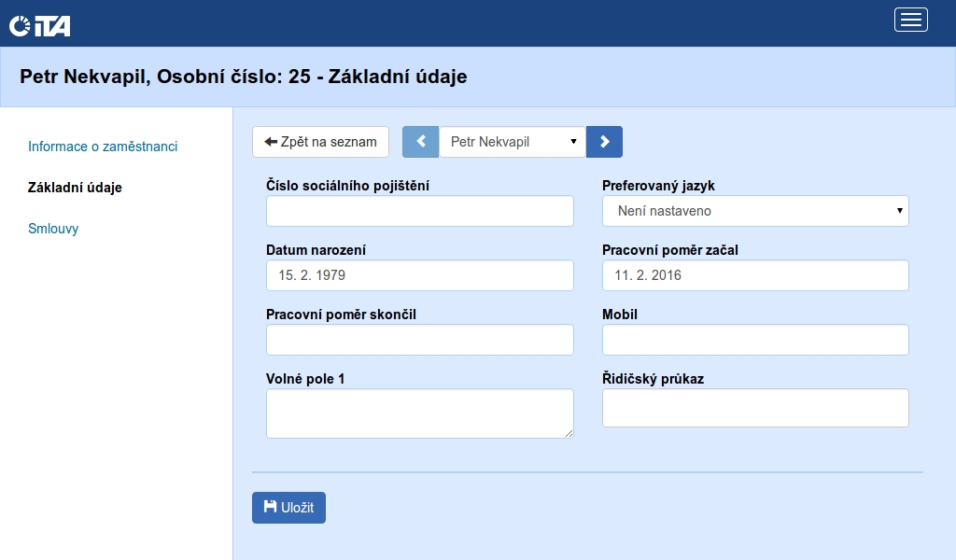The width and height of the screenshot is (956, 560).
Task: Select Základní údaje in sidebar
Action: pyautogui.click(x=75, y=188)
